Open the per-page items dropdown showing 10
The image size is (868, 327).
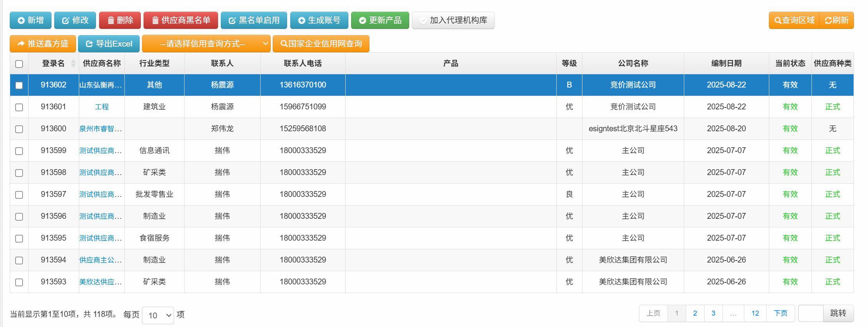click(x=158, y=315)
